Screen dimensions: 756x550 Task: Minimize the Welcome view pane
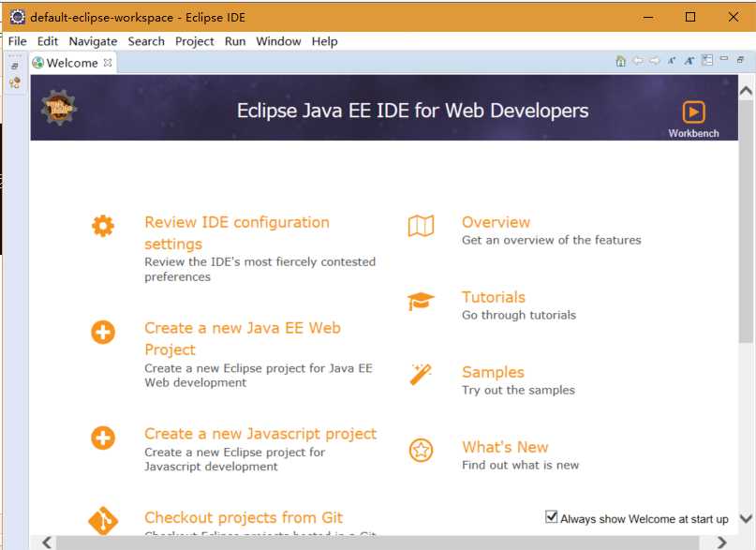[x=724, y=58]
